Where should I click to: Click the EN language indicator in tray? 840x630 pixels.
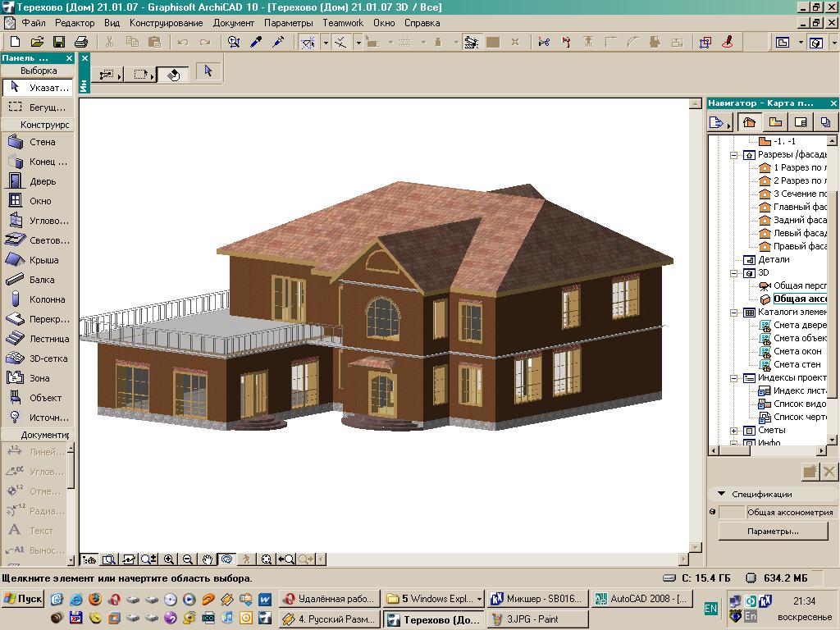tap(711, 608)
